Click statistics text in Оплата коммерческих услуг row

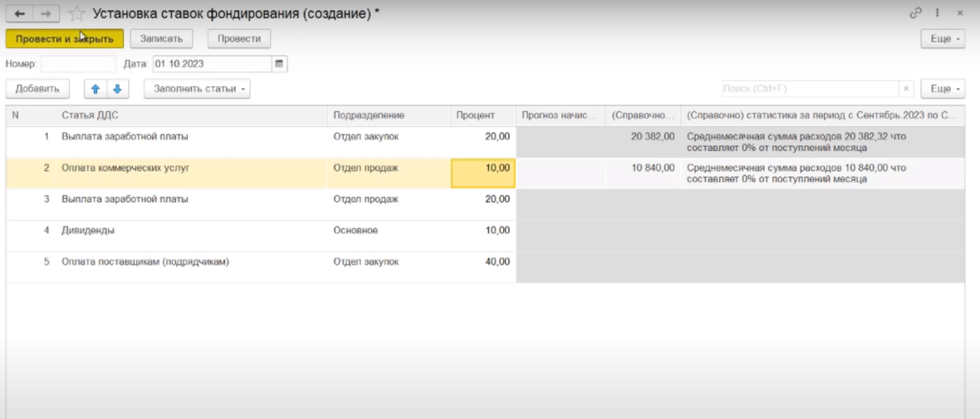pos(822,173)
